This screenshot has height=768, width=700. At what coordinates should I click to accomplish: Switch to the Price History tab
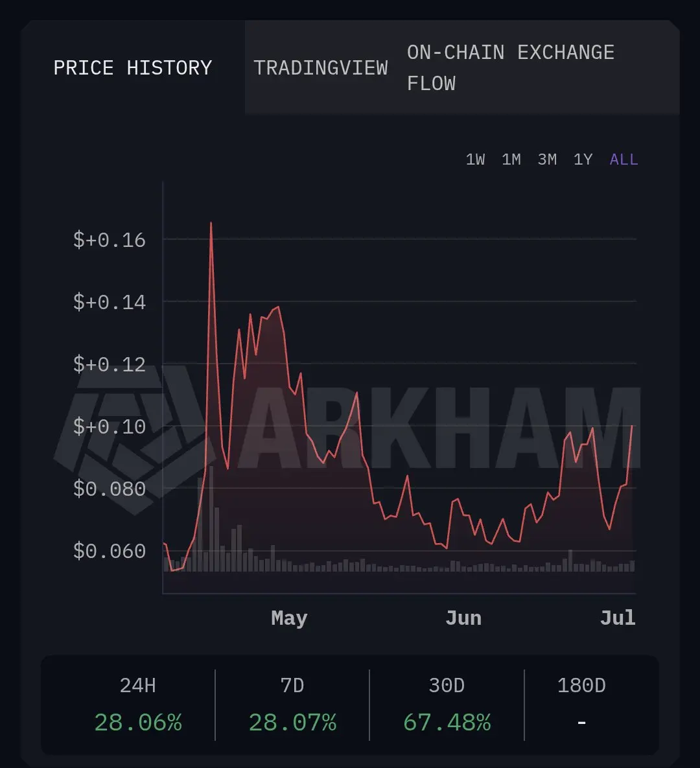point(133,67)
